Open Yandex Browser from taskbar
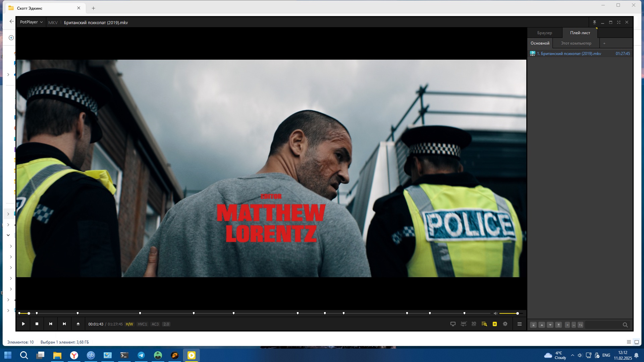Screen dimensions: 644x362 (x=74, y=355)
